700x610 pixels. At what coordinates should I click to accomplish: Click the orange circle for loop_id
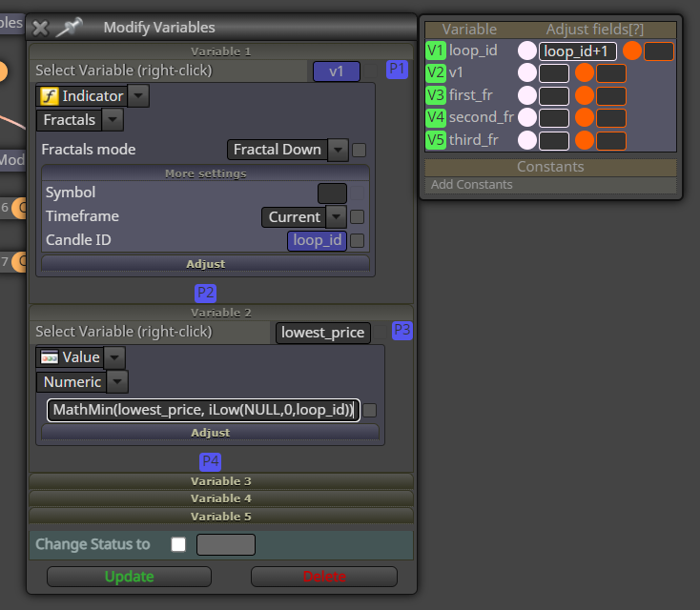coord(632,51)
